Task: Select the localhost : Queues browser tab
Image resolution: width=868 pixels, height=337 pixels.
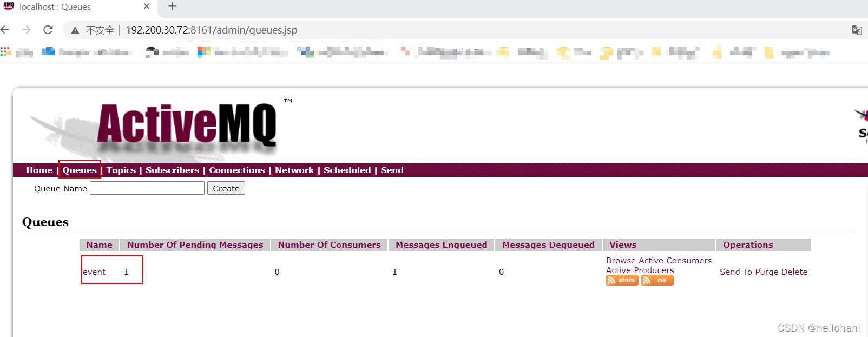Action: [x=78, y=7]
